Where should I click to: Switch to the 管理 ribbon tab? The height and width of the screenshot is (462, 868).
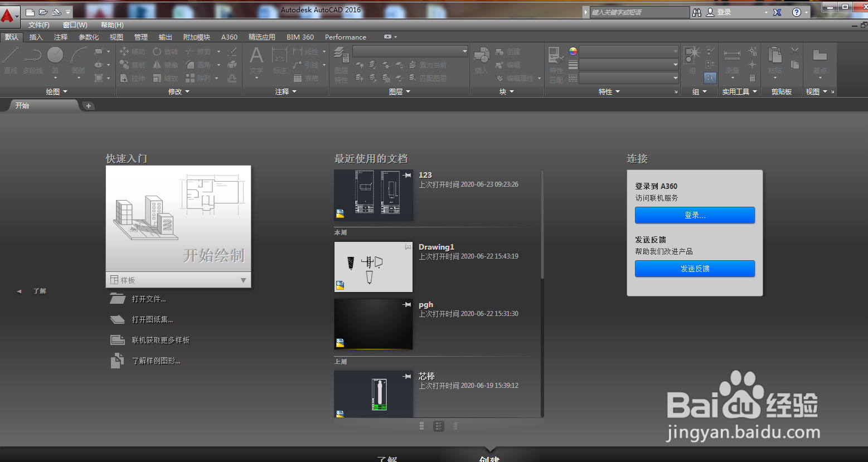click(141, 37)
